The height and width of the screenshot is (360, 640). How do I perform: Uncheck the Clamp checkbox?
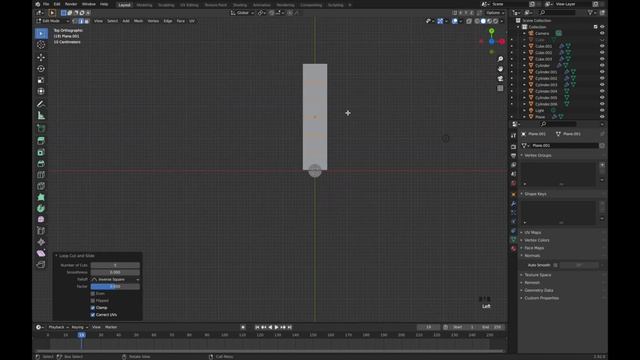(x=93, y=308)
